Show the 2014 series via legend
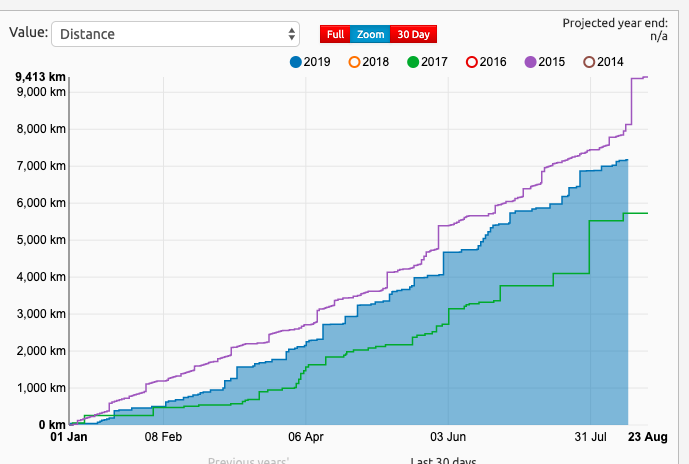The width and height of the screenshot is (689, 464). click(x=589, y=62)
